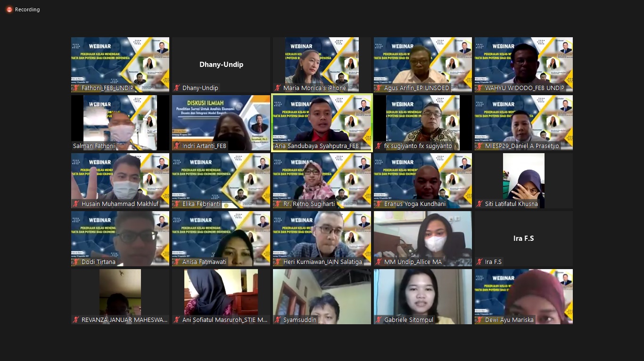Click muted mic icon next to Fathoni_FEB_UNDIP
This screenshot has width=644, height=361.
click(x=76, y=88)
